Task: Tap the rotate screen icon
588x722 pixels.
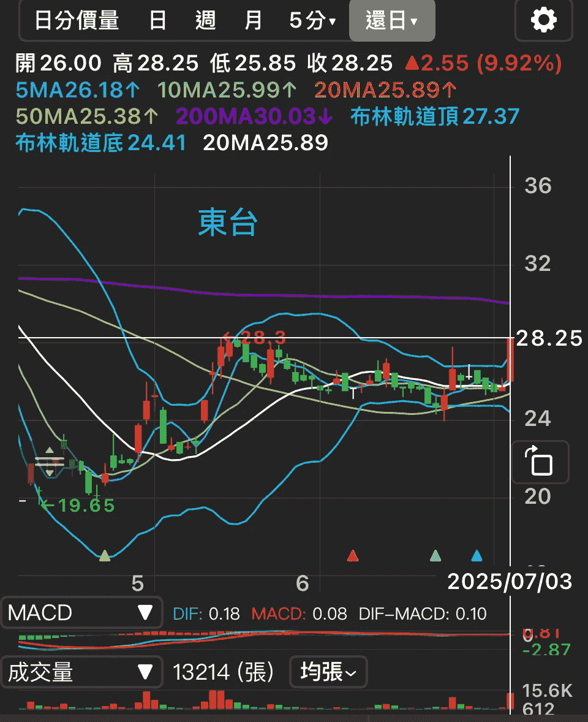Action: coord(540,462)
